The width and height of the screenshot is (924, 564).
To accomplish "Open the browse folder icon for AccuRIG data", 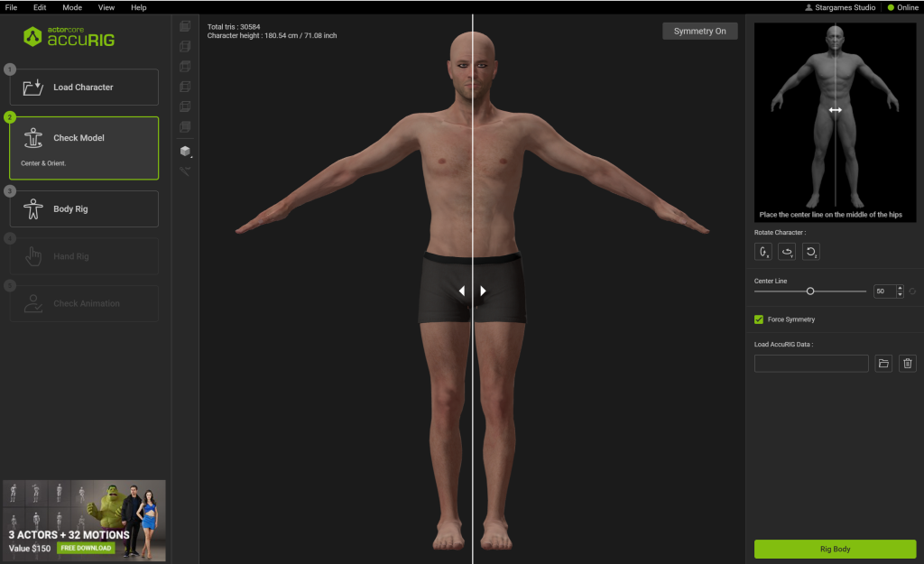I will tap(883, 364).
